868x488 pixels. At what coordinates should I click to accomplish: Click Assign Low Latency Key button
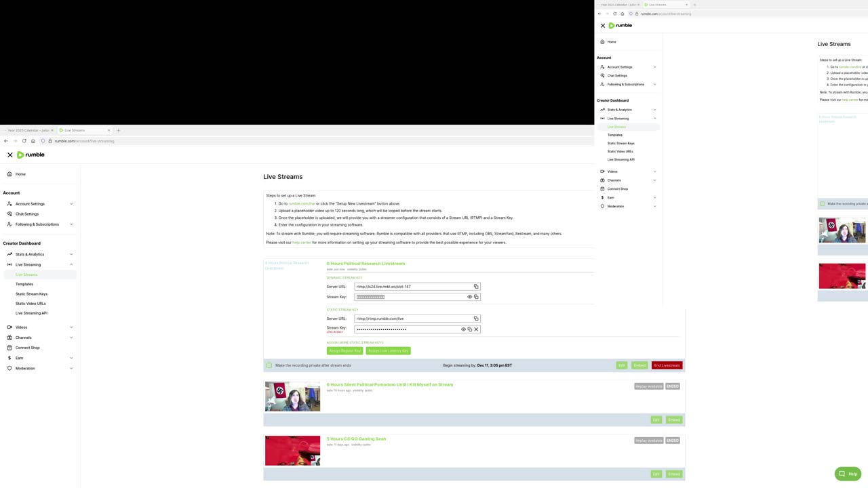(x=389, y=351)
